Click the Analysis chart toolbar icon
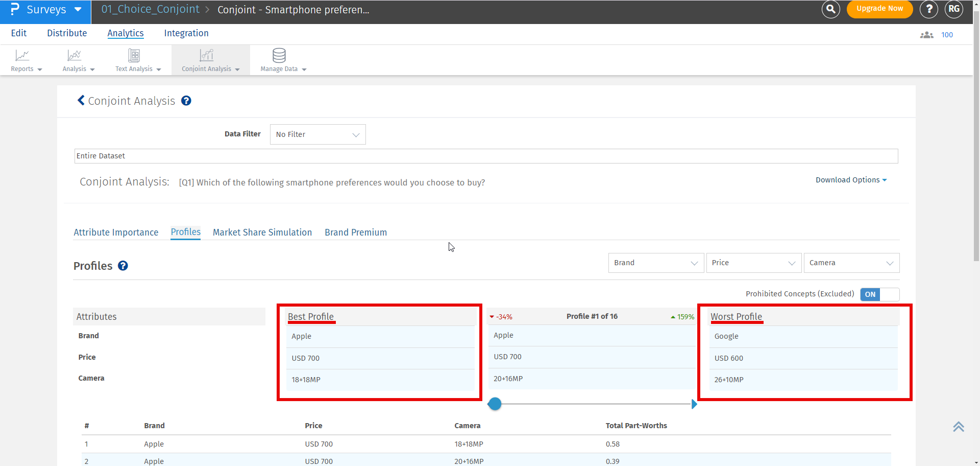The width and height of the screenshot is (980, 466). coord(75,55)
